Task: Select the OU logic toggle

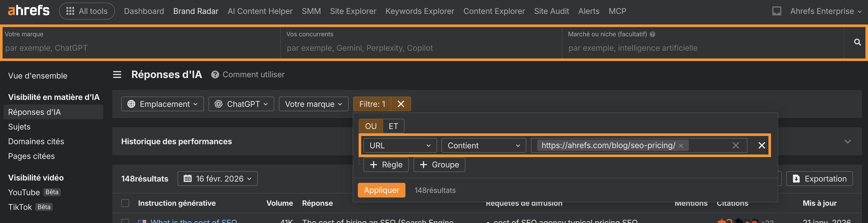Action: (x=371, y=126)
